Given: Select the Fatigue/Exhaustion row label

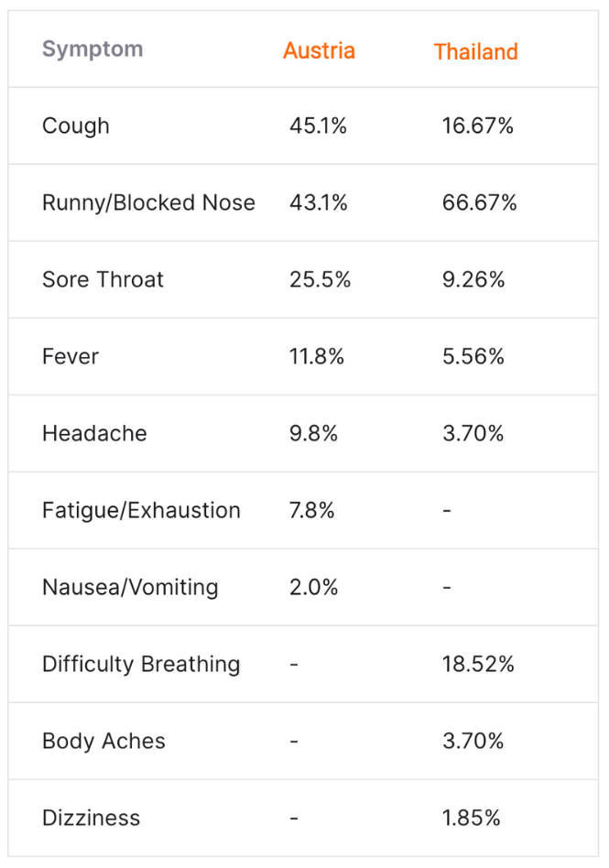Looking at the screenshot, I should [x=141, y=511].
